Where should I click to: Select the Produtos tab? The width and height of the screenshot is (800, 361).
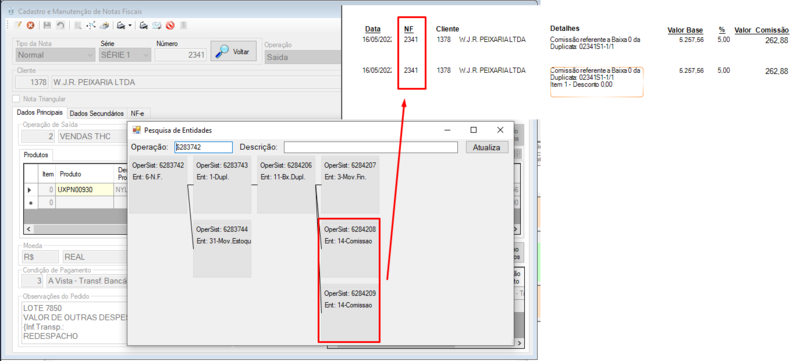36,154
